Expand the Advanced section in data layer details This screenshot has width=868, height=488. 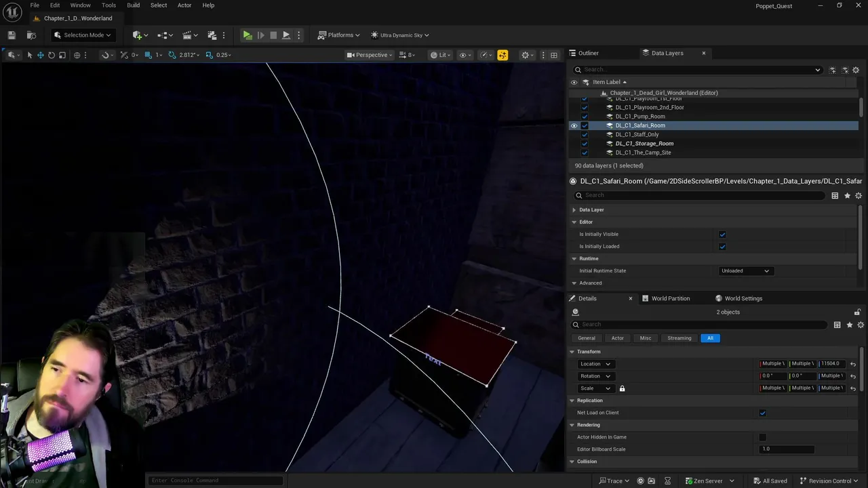pos(574,283)
